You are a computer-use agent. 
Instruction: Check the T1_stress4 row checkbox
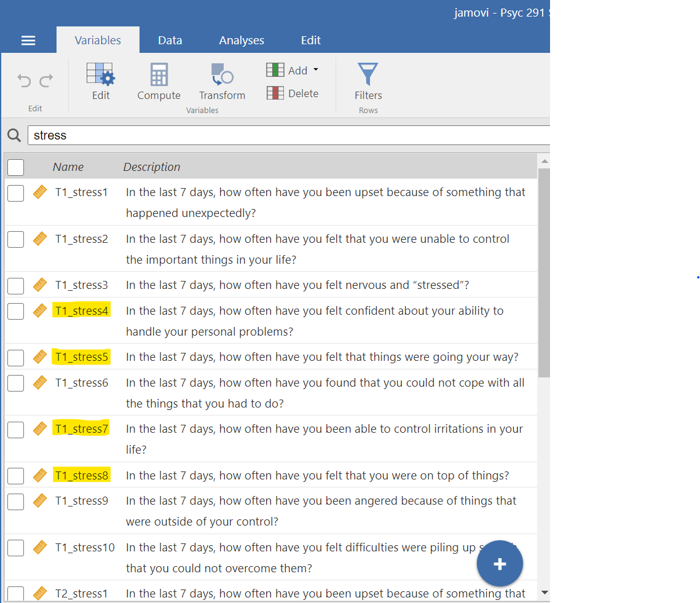[x=15, y=311]
